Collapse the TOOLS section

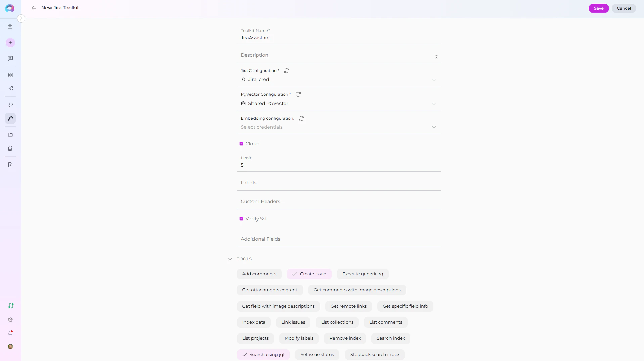(230, 259)
